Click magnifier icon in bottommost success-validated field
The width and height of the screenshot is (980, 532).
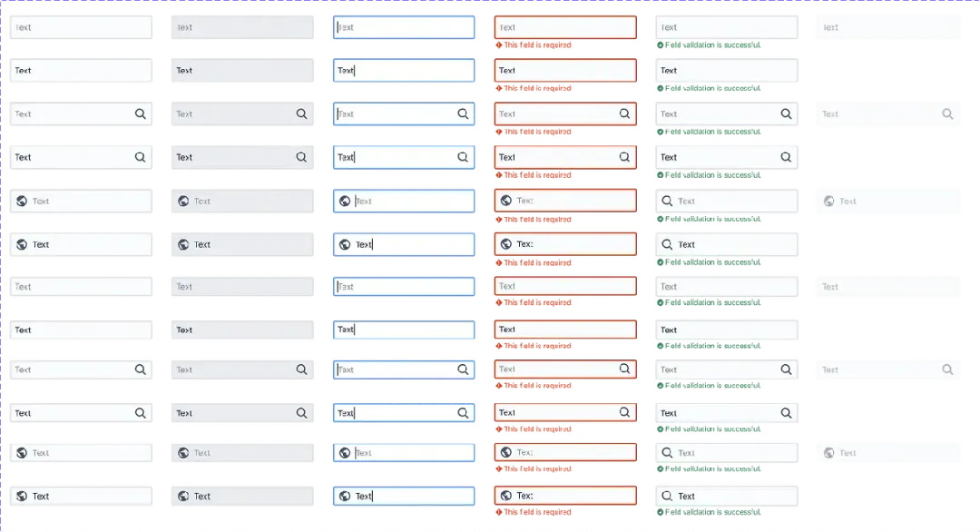(x=667, y=497)
